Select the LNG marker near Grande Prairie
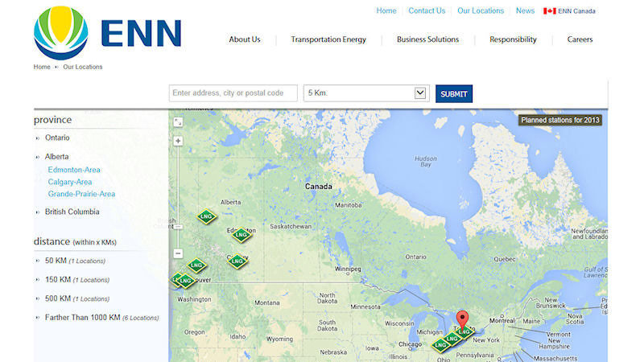This screenshot has height=362, width=644. coord(206,216)
